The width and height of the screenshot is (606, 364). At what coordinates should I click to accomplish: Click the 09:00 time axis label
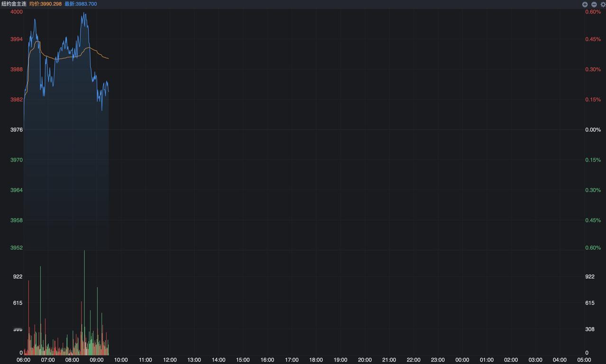[x=97, y=360]
